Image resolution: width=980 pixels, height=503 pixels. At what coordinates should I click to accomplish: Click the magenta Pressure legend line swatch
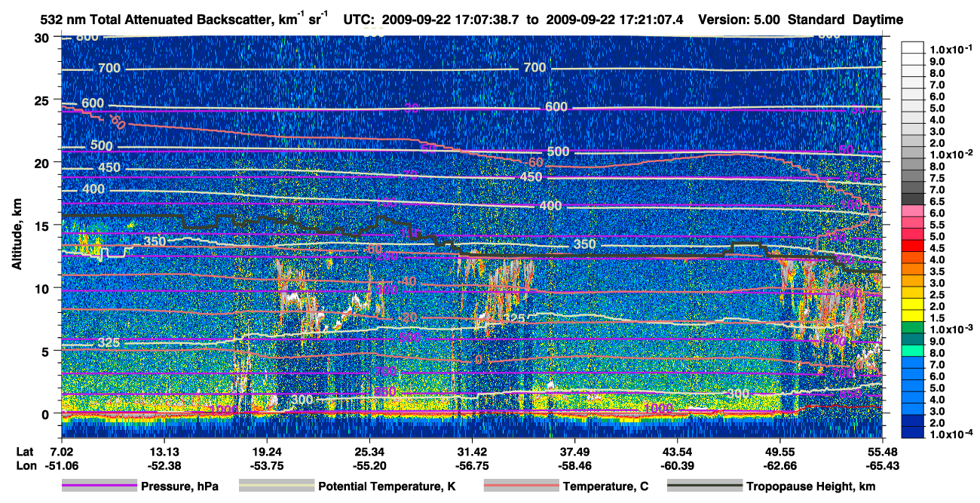pyautogui.click(x=100, y=487)
